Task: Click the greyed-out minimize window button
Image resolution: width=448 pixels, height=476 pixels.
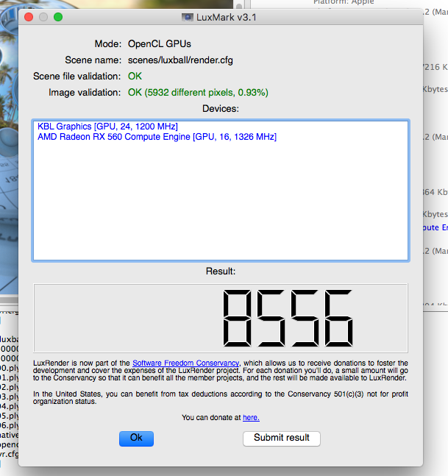Action: point(43,17)
